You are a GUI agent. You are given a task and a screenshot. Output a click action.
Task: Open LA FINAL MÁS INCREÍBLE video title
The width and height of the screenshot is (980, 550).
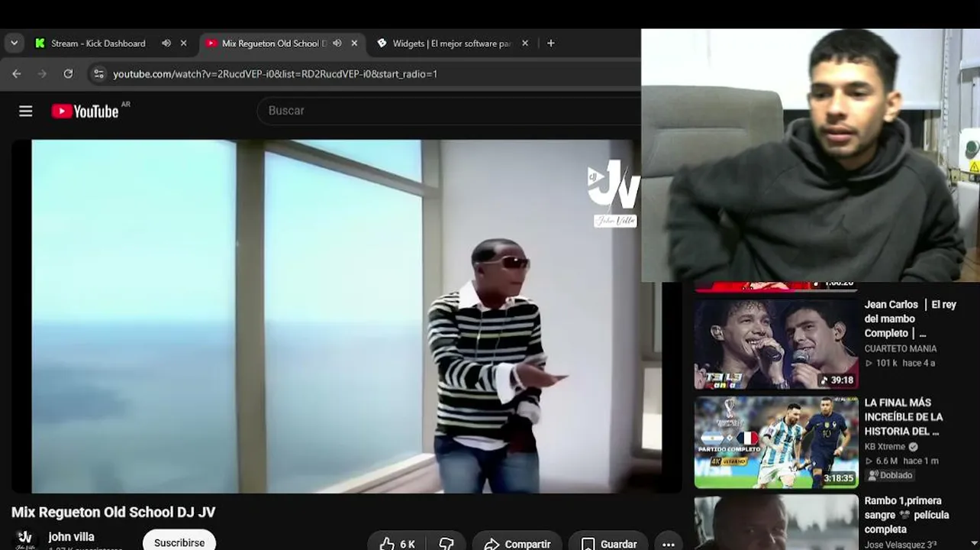pos(903,416)
